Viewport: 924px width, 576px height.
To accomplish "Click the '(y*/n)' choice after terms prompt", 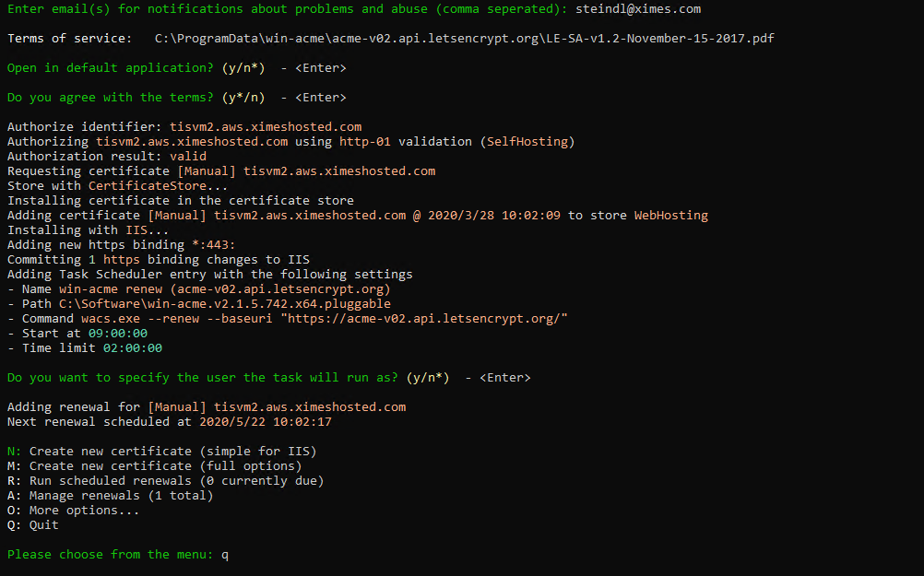I will (x=243, y=97).
